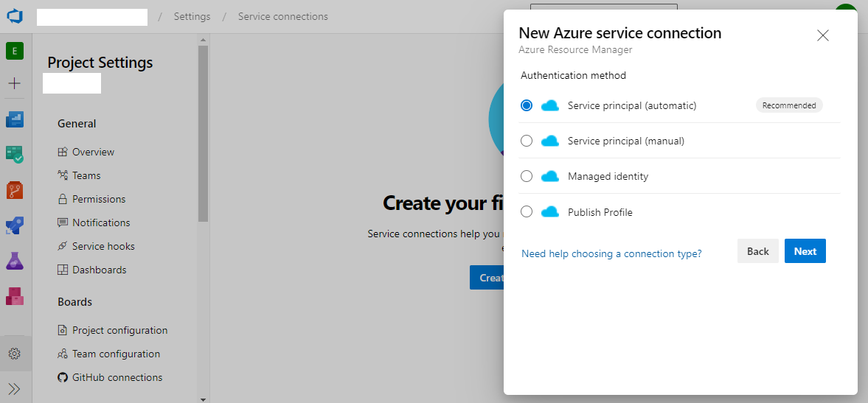868x403 pixels.
Task: Click the Next button
Action: 805,251
